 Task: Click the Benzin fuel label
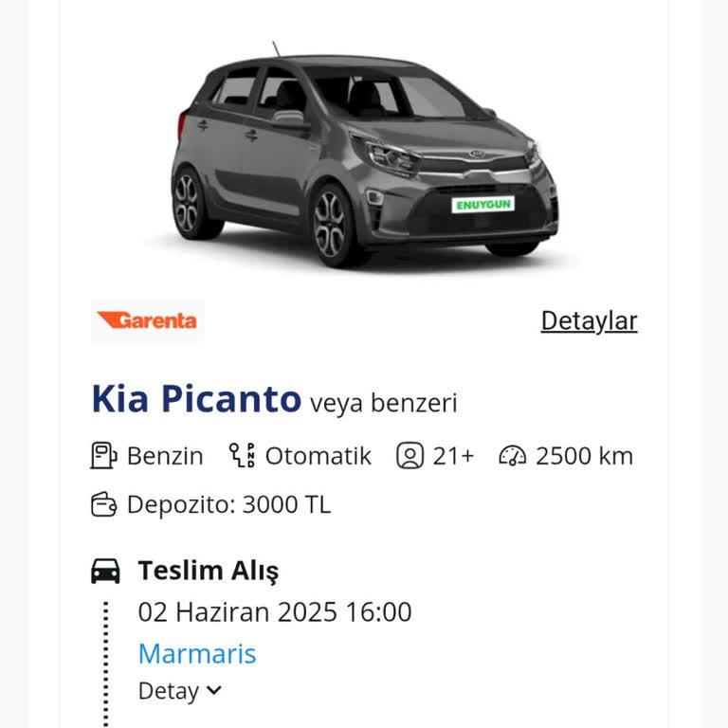pos(165,456)
